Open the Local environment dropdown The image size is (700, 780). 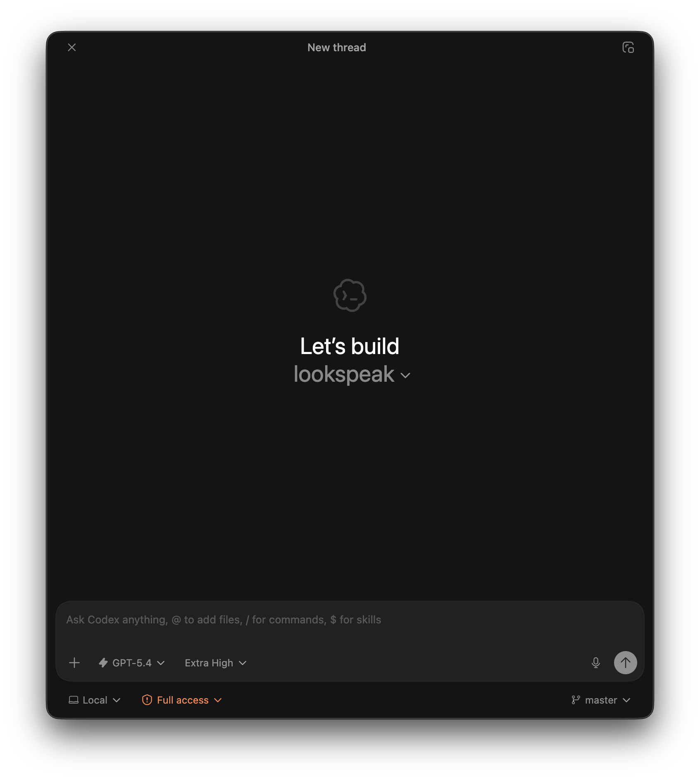95,700
